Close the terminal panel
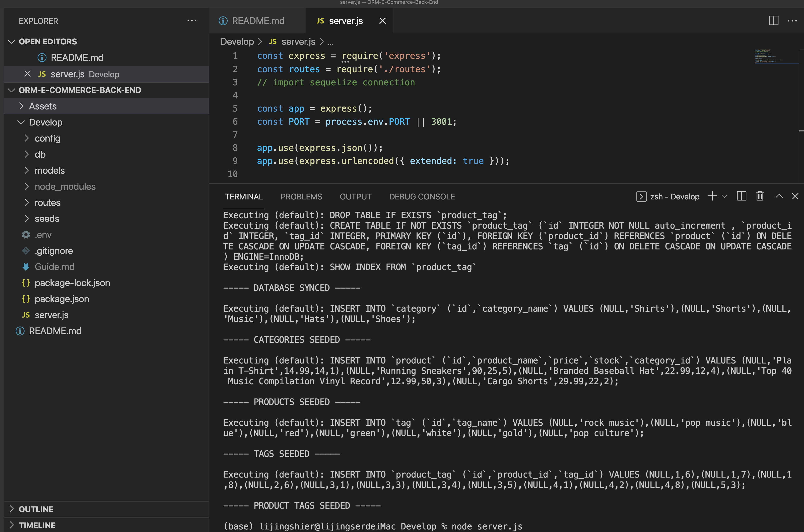Viewport: 804px width, 532px height. (x=796, y=196)
